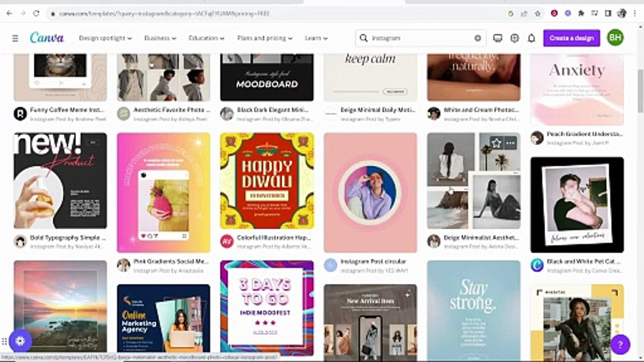This screenshot has width=644, height=362.
Task: Open the BH account avatar
Action: [x=616, y=38]
